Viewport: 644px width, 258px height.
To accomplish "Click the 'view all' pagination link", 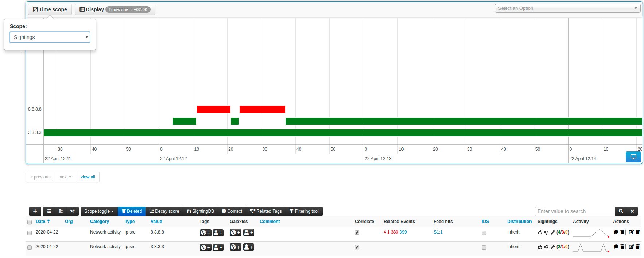I will [x=88, y=177].
